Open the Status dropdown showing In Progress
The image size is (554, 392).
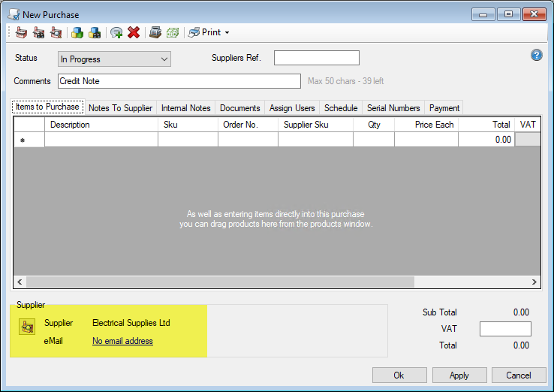pyautogui.click(x=114, y=59)
